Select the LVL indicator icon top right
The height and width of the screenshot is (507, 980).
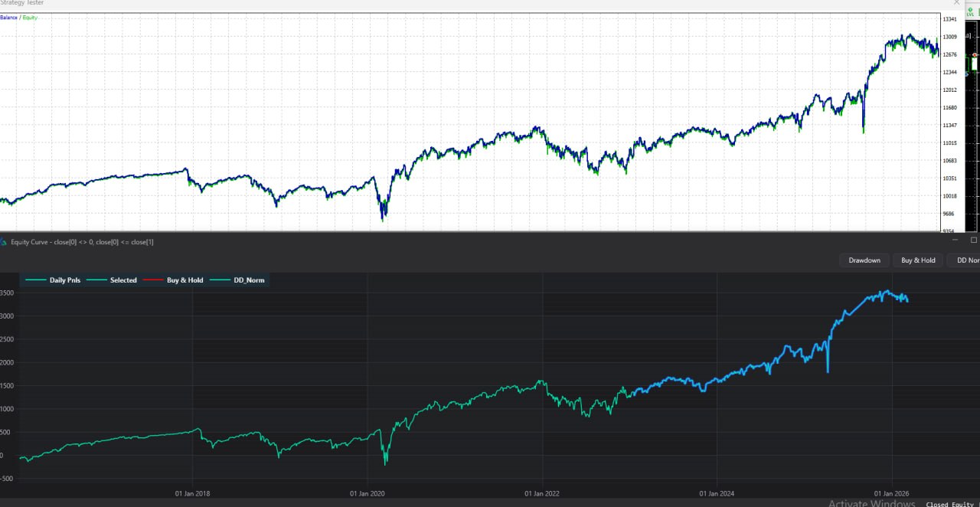[971, 11]
